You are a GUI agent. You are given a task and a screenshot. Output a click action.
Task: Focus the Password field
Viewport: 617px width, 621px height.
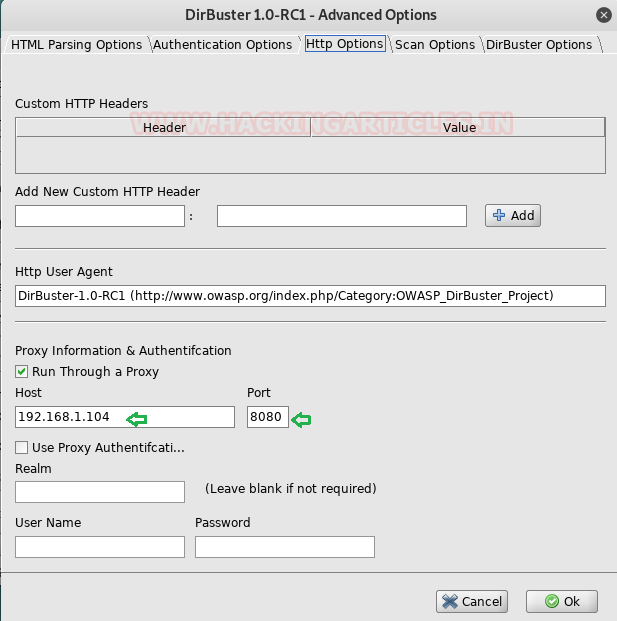click(285, 547)
